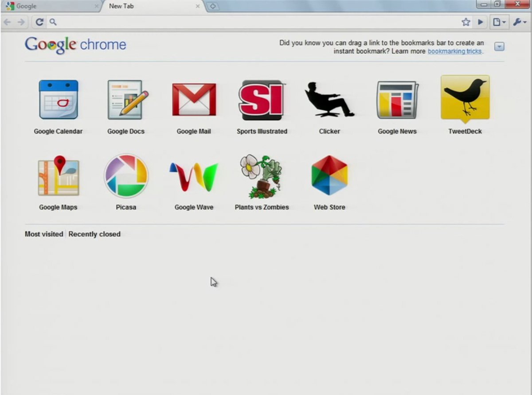This screenshot has height=395, width=532.
Task: Open the Plants vs Zombies game
Action: (x=262, y=176)
